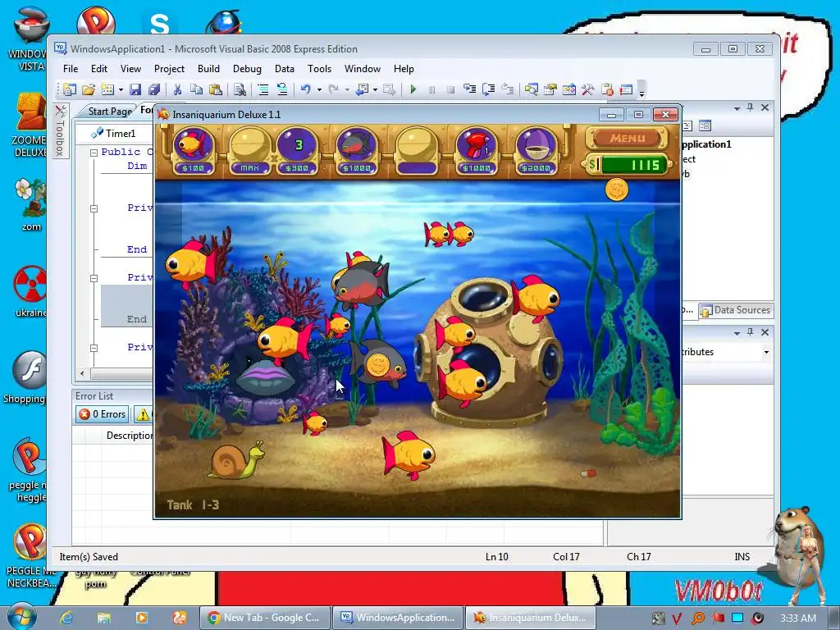Buy the egg piece for $2000

pyautogui.click(x=536, y=150)
